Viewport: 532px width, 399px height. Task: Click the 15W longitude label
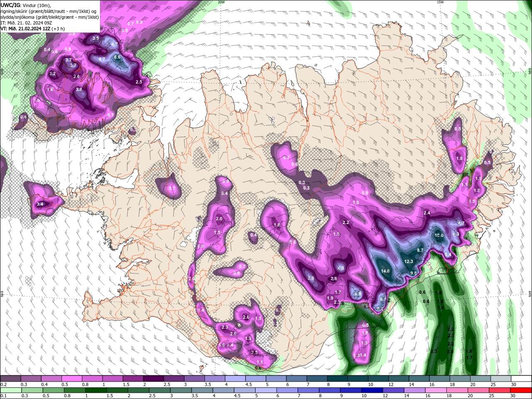coord(440,2)
